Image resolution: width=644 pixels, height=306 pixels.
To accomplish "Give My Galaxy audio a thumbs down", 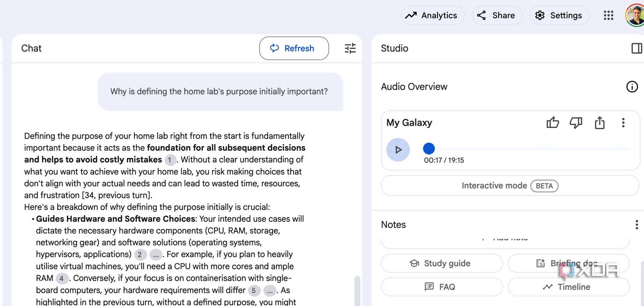I will 576,123.
